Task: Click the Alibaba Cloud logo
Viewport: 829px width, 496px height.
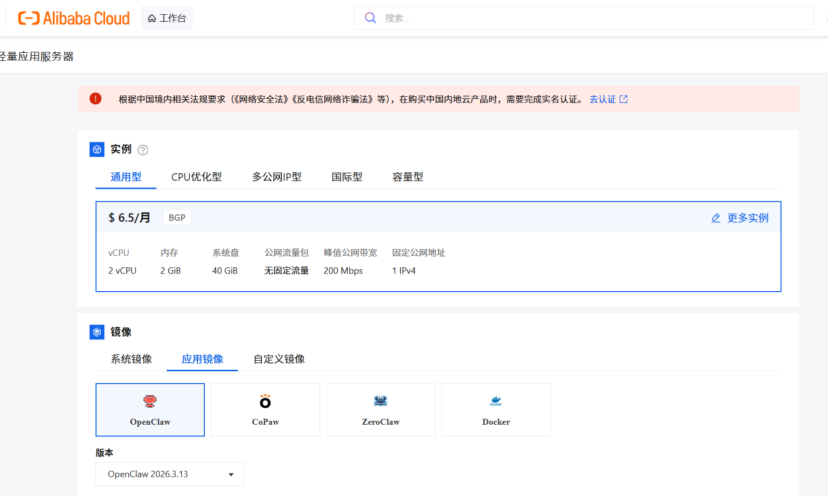Action: click(x=73, y=18)
